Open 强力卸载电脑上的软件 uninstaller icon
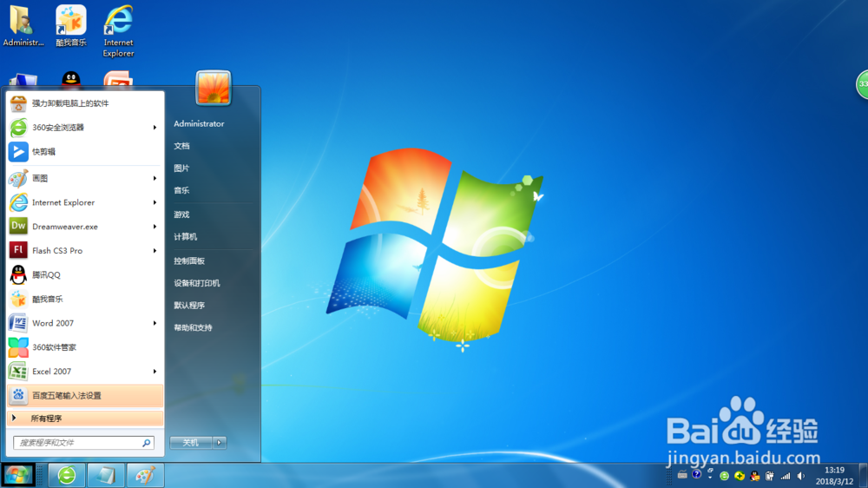868x488 pixels. pos(18,103)
